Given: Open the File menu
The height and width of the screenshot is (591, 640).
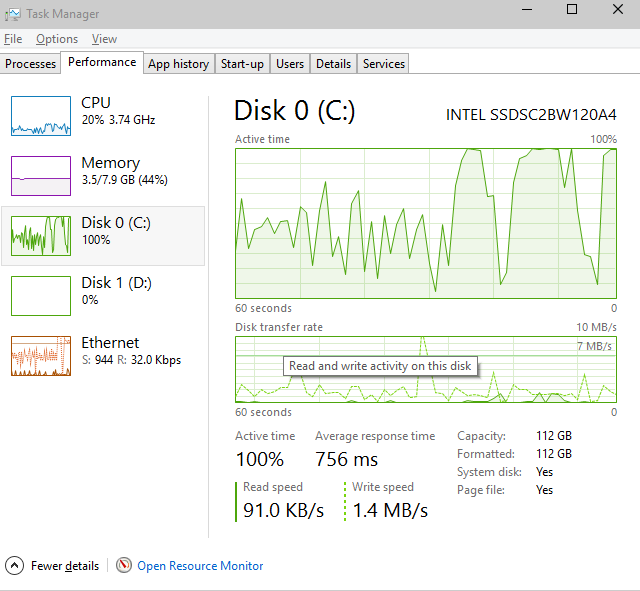Looking at the screenshot, I should point(13,39).
